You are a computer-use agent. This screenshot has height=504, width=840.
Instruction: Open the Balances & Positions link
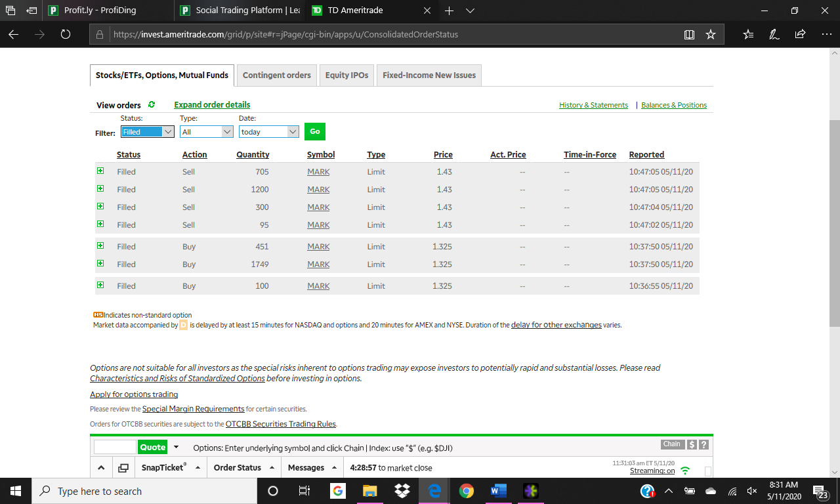coord(674,105)
